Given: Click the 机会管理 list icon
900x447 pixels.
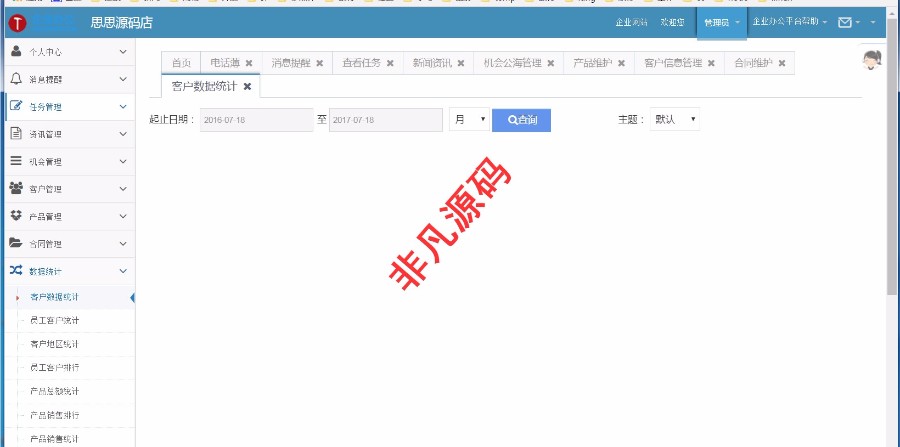Looking at the screenshot, I should point(16,161).
